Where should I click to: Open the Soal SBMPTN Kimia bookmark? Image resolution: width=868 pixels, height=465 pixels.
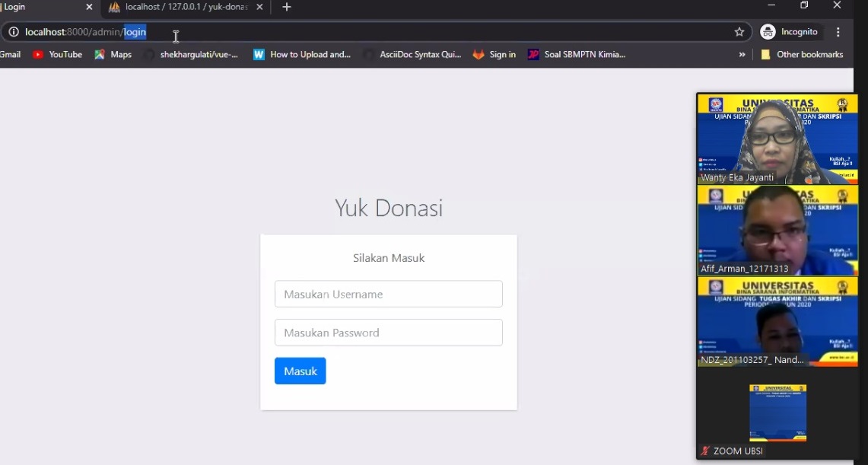coord(577,54)
